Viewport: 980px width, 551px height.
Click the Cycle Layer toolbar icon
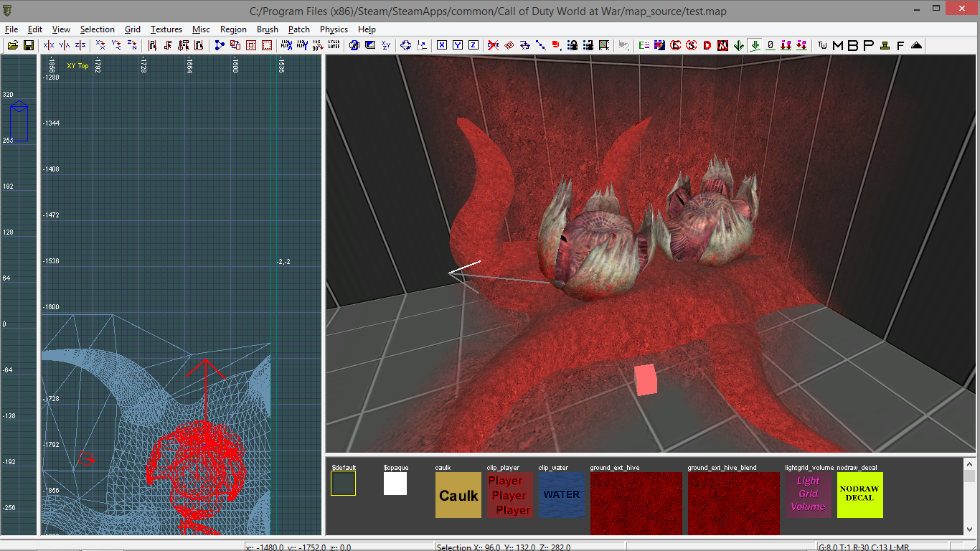click(x=334, y=45)
